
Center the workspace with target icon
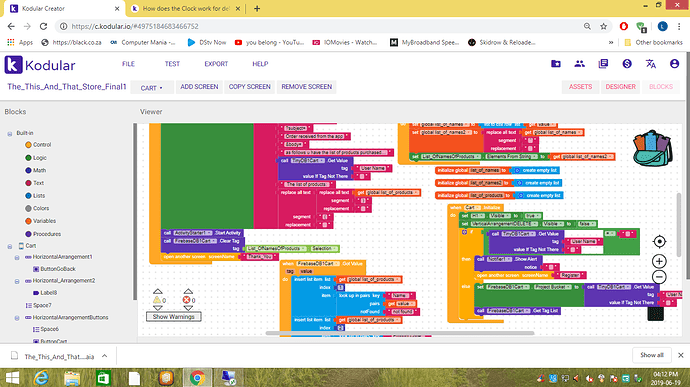659,241
